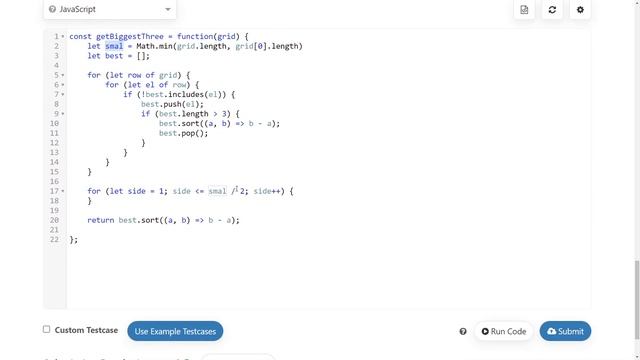Screen dimensions: 640x360
Task: Open the JavaScript language dropdown
Action: click(x=110, y=9)
